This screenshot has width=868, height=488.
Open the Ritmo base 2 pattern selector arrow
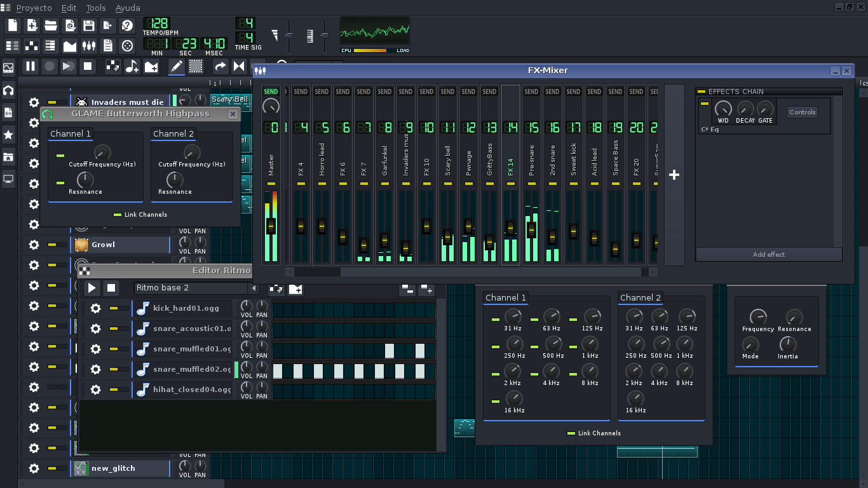[254, 288]
